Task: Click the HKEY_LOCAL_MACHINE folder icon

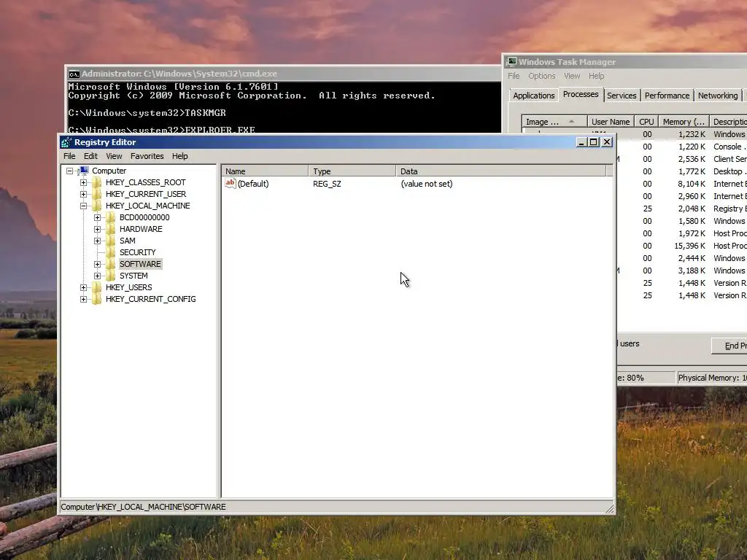Action: 97,206
